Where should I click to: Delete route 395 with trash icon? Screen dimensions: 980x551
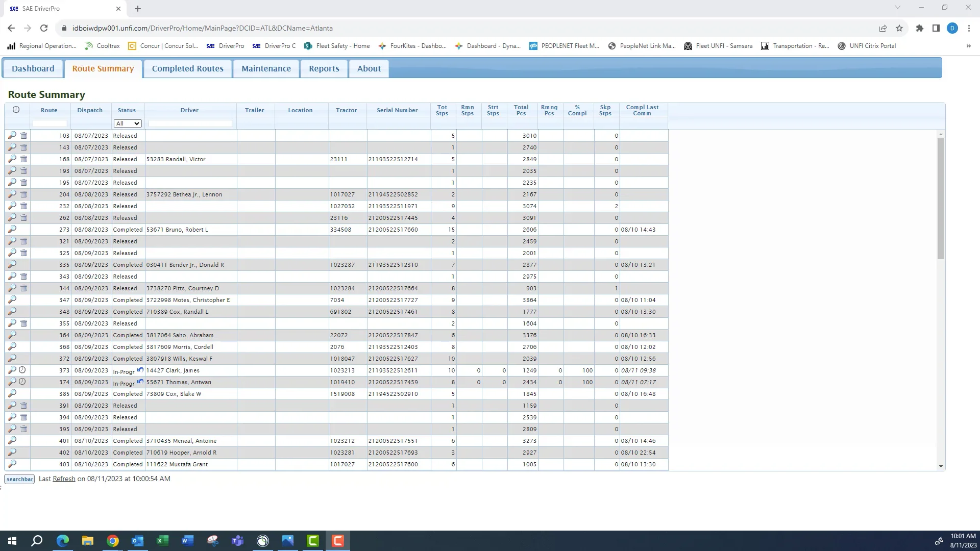point(23,429)
